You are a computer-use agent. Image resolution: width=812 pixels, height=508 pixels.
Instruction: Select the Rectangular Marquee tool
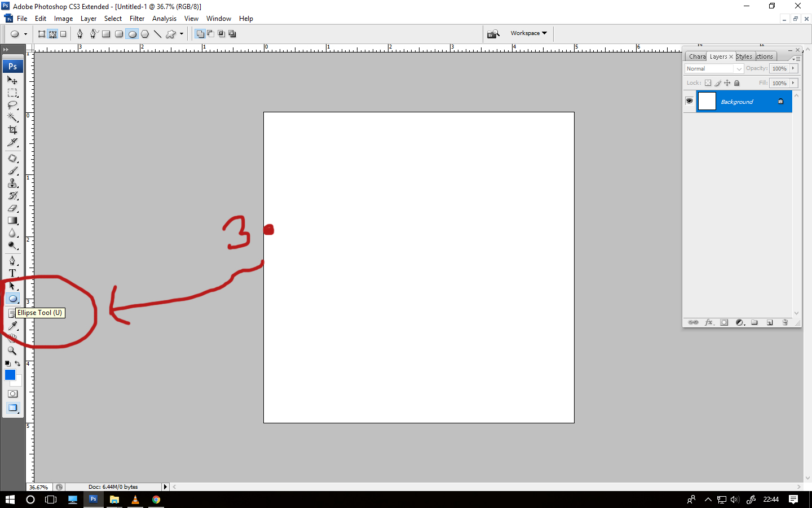point(12,93)
